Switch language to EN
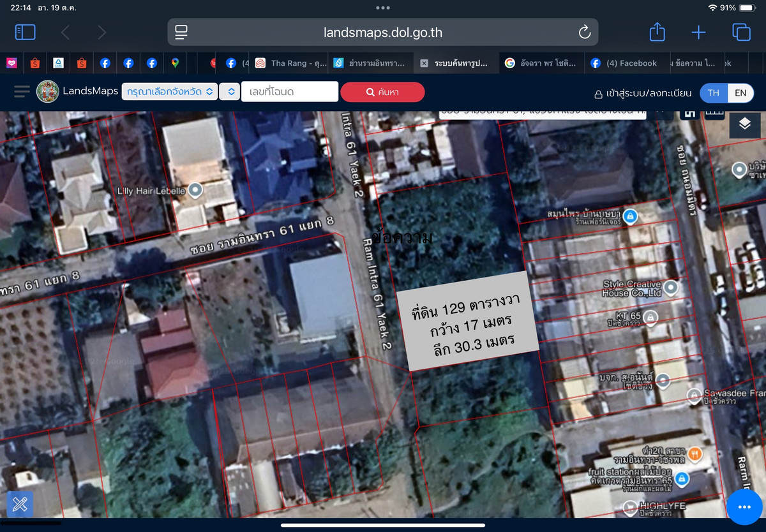766x532 pixels. [x=740, y=92]
